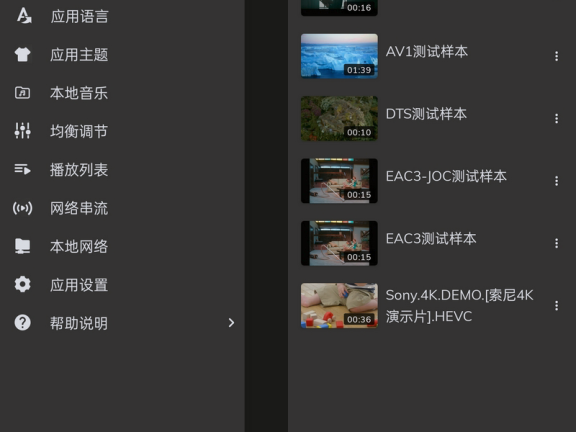576x432 pixels.
Task: Play the EAC3测试样本 thumbnail
Action: point(339,243)
